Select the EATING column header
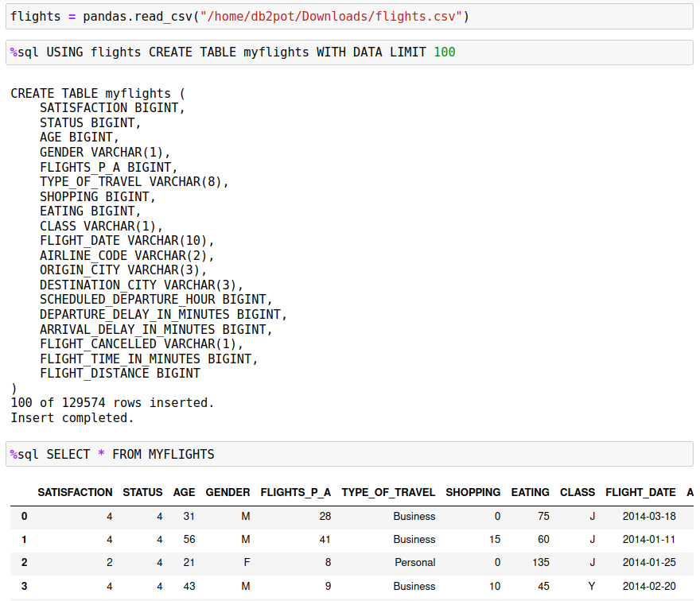Viewport: 700px width, 601px height. click(x=530, y=492)
